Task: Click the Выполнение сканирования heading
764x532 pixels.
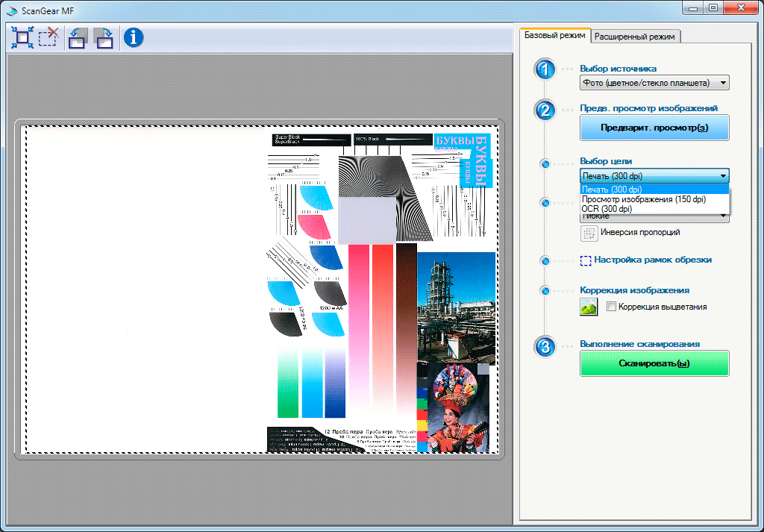Action: (639, 344)
